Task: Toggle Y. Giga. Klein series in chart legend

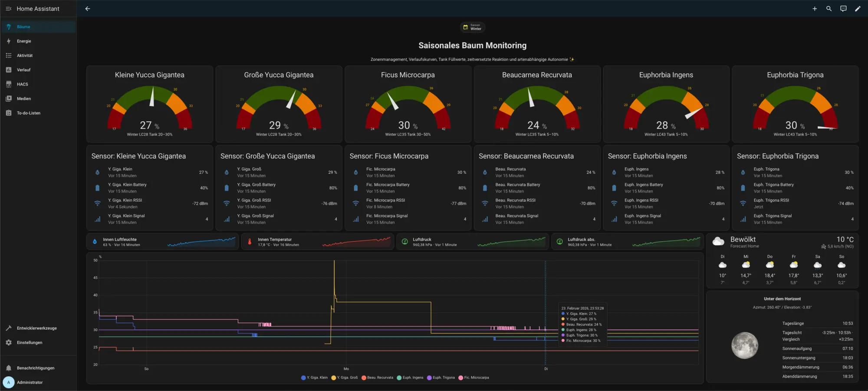Action: (x=315, y=378)
